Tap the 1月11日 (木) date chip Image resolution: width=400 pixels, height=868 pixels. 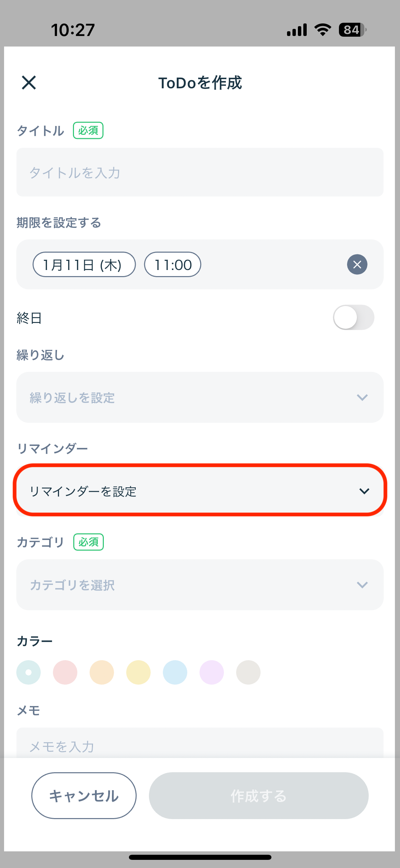click(84, 265)
